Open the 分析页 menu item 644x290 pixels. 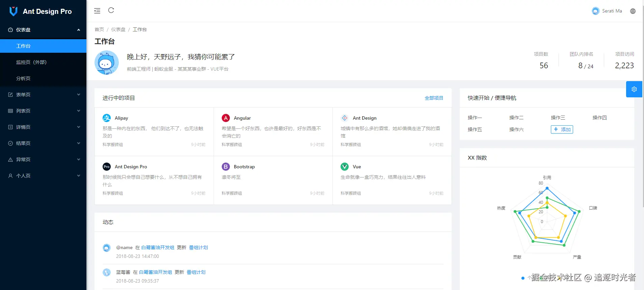coord(23,78)
